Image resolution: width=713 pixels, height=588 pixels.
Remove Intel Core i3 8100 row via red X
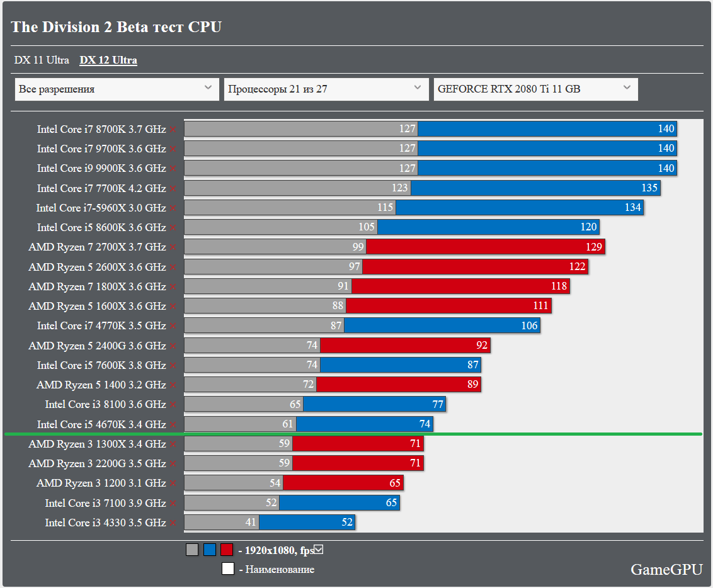[173, 404]
